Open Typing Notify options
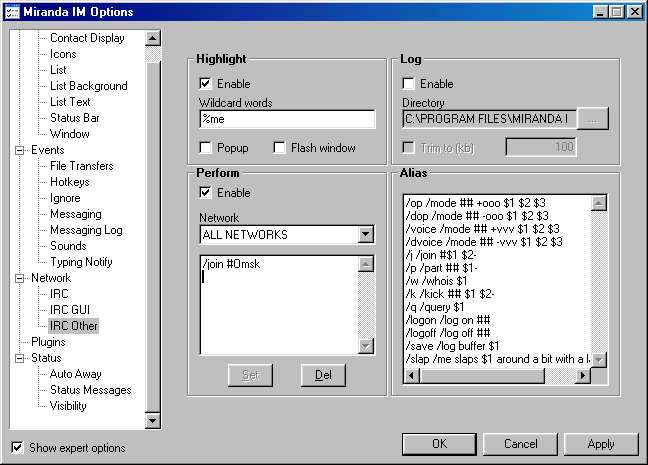 tap(81, 262)
